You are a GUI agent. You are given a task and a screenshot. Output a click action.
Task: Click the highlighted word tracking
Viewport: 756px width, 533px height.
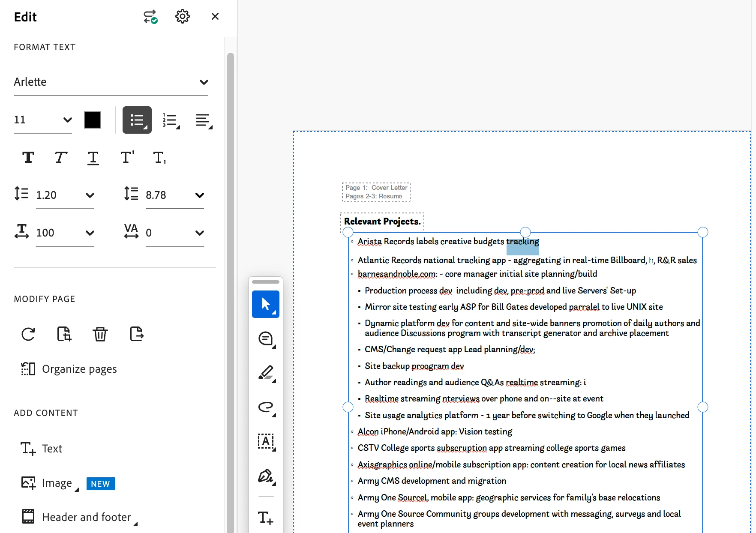pyautogui.click(x=522, y=242)
